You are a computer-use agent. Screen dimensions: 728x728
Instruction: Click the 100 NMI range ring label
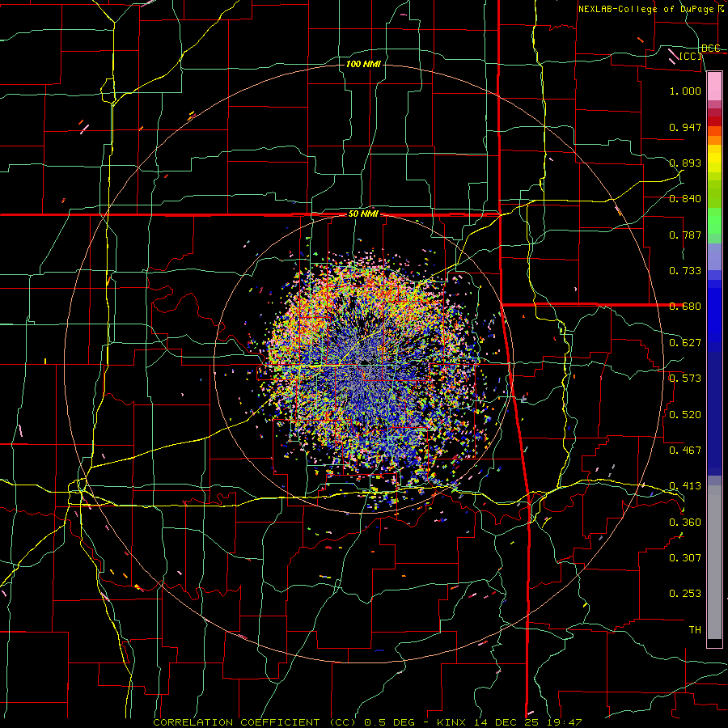tap(363, 64)
